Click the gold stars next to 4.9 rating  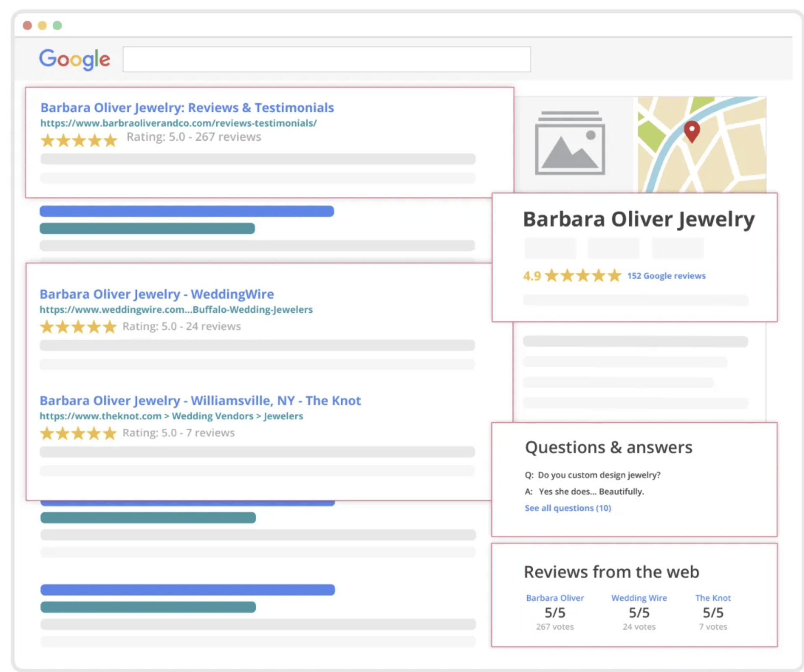coord(583,275)
